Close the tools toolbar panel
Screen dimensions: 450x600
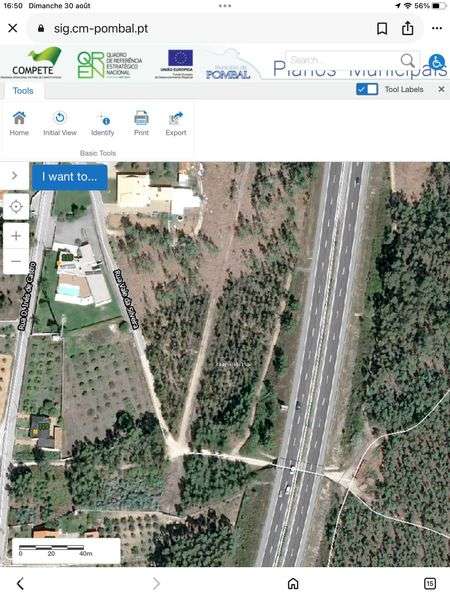tap(441, 89)
